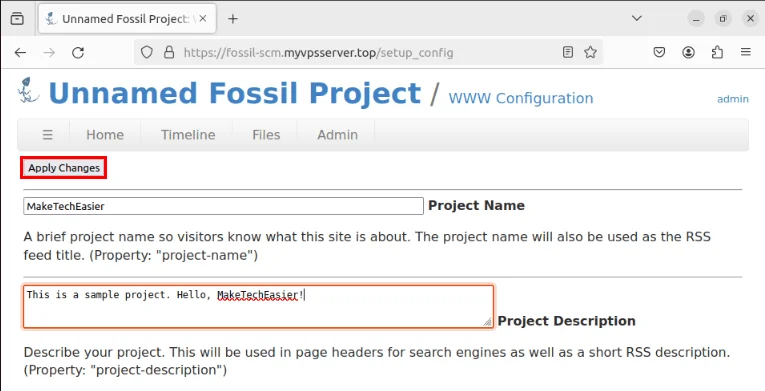This screenshot has width=765, height=391.
Task: Reload the page with the refresh icon
Action: click(x=78, y=52)
